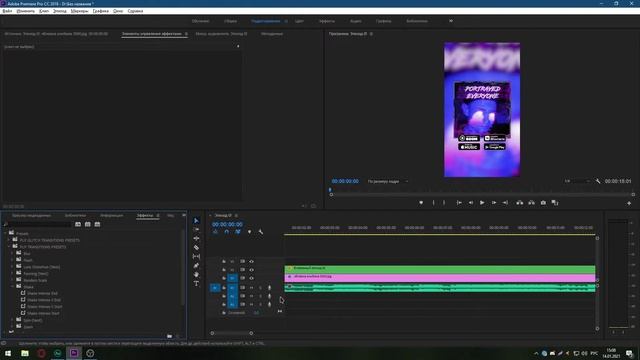Add a marker in the timeline panel
The image size is (640, 360).
coord(249,232)
